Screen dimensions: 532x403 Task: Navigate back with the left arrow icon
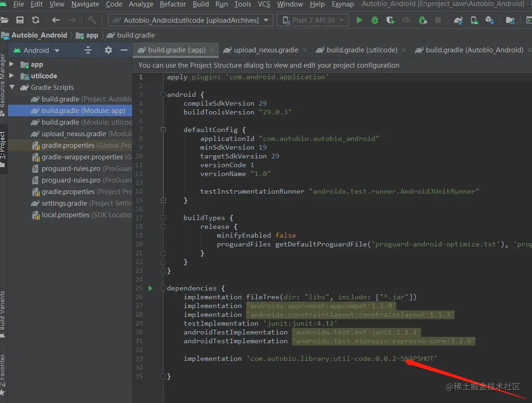pos(56,20)
